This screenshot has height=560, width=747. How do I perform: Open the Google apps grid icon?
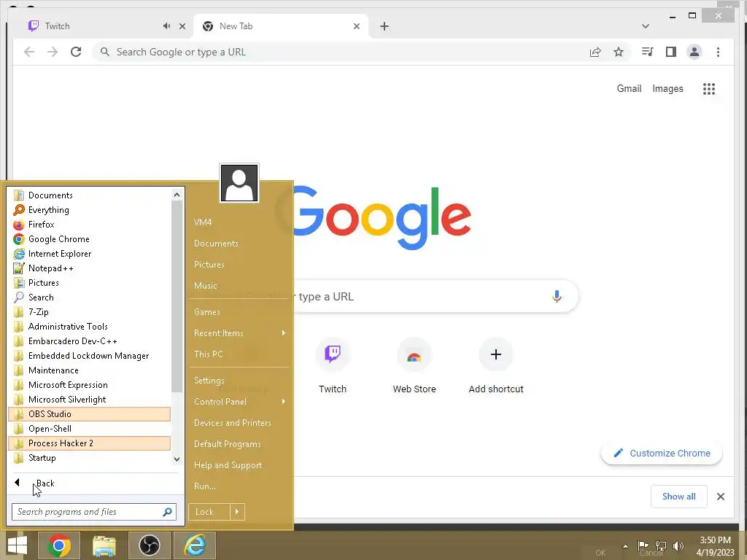709,88
